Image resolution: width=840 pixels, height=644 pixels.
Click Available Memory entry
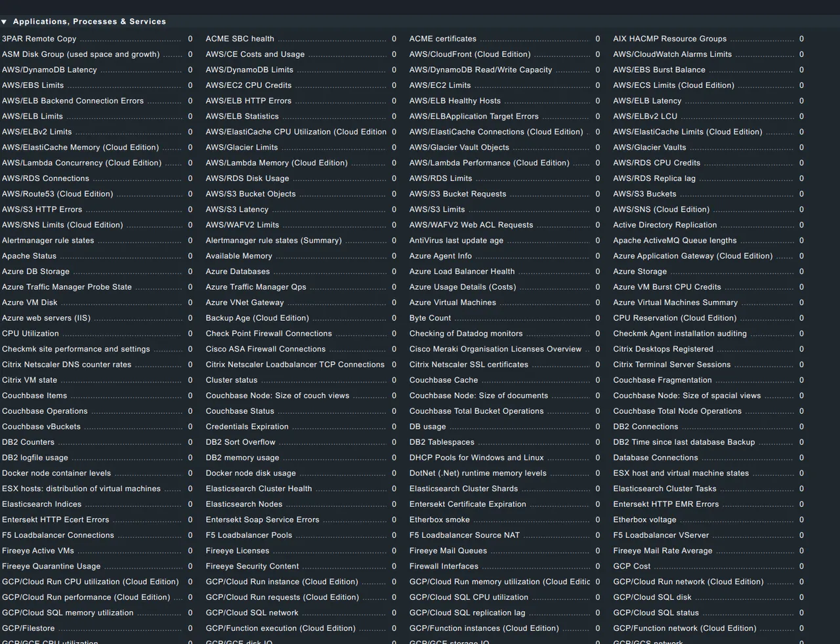(239, 256)
